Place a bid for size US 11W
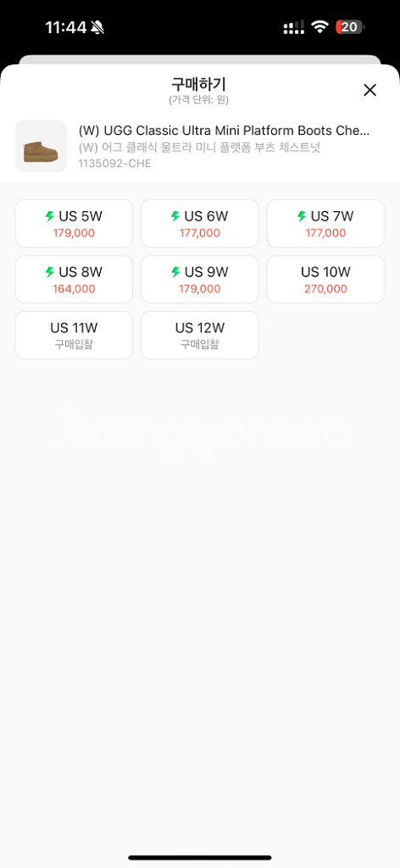 coord(74,336)
